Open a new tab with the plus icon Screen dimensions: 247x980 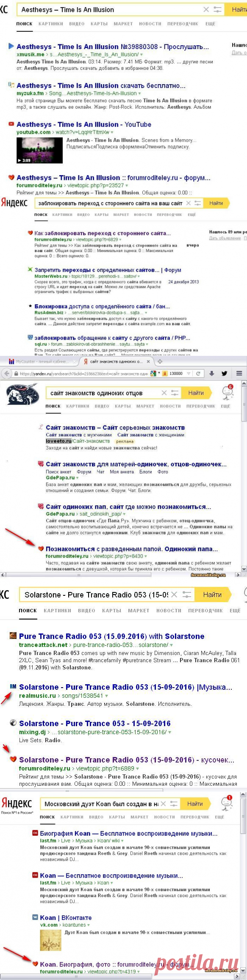point(160,361)
